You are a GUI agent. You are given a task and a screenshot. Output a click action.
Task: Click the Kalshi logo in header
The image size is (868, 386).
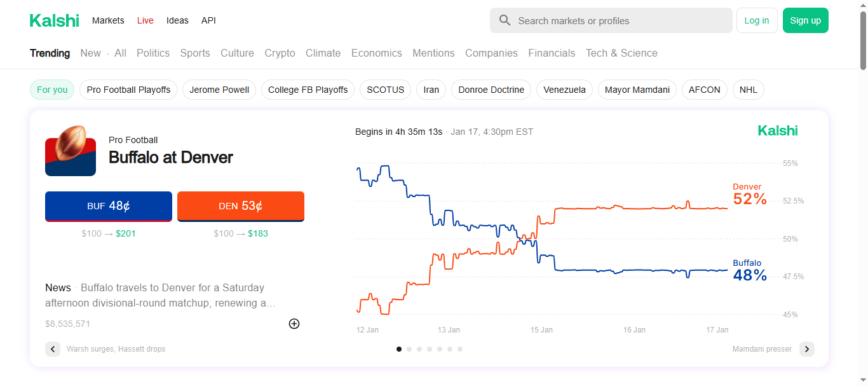tap(55, 20)
